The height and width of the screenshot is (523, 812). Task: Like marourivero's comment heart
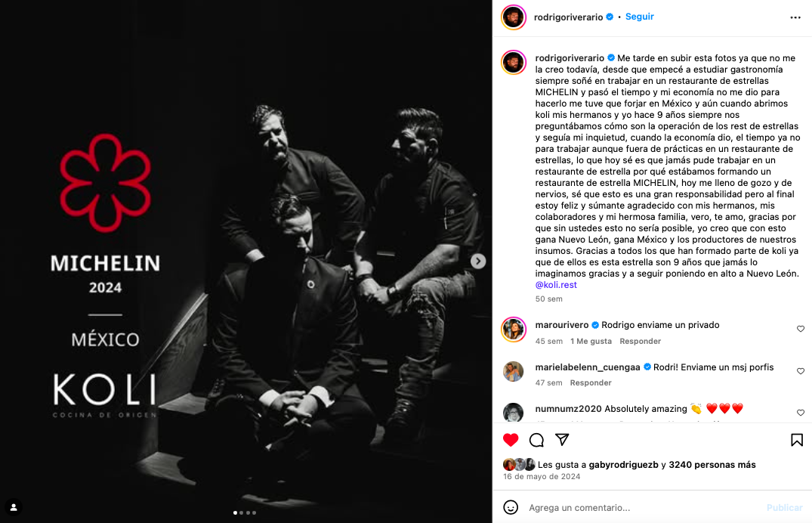tap(801, 330)
